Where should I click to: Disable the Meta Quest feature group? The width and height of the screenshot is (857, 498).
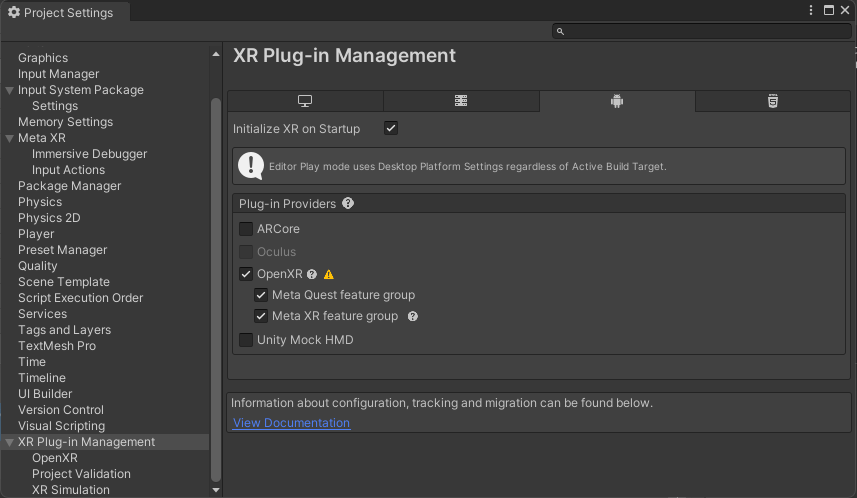(261, 295)
